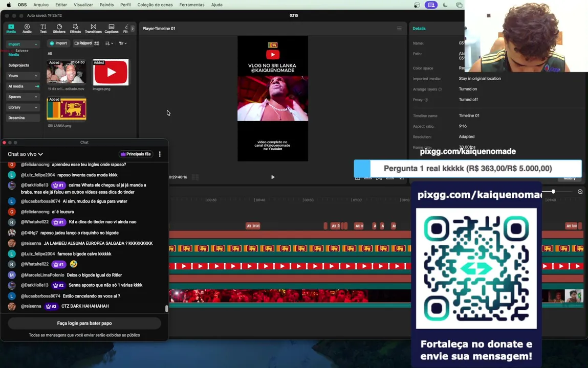Screen dimensions: 588x368
Task: Click the Record button
Action: (82, 43)
